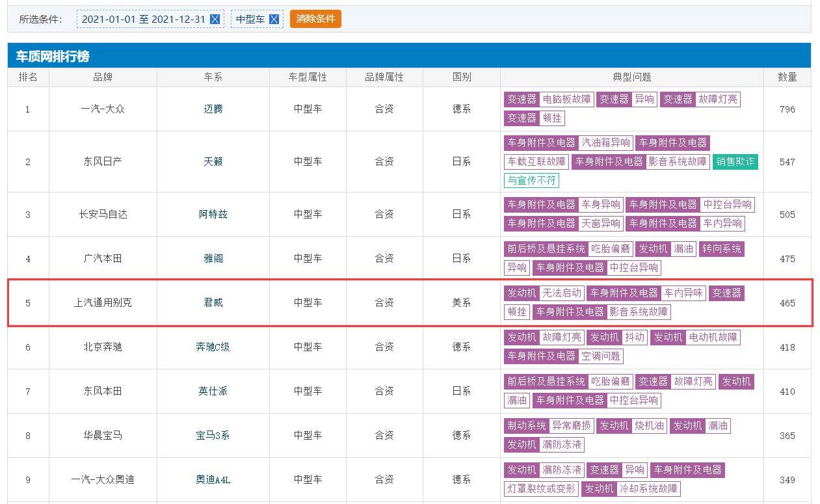Click the 数量 column header

point(787,77)
